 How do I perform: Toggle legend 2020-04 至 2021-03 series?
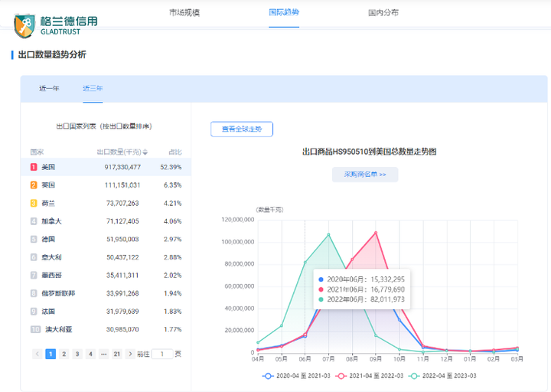click(296, 376)
